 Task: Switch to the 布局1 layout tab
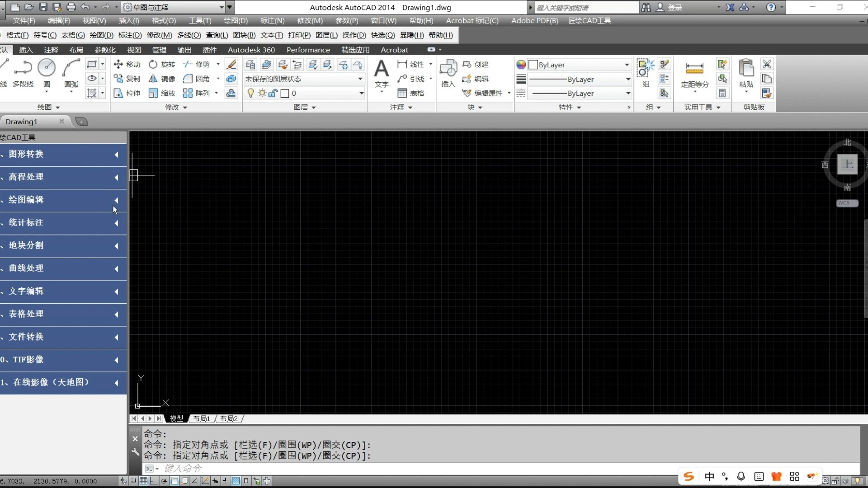click(201, 418)
